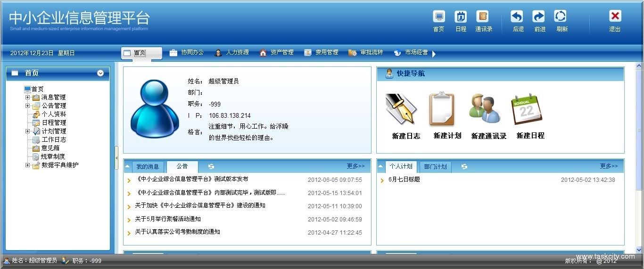Select the 首页 menu tab
Image resolution: width=644 pixels, height=269 pixels.
(x=141, y=53)
